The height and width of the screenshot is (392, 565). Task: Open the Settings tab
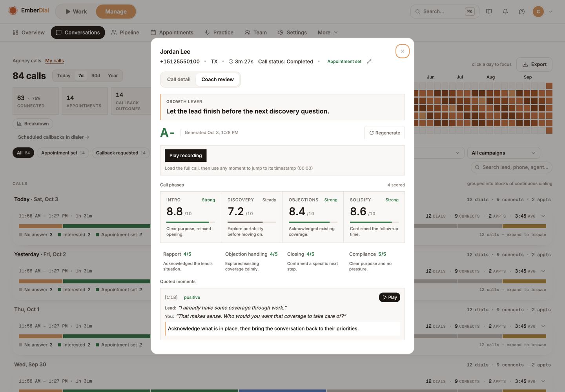[292, 33]
